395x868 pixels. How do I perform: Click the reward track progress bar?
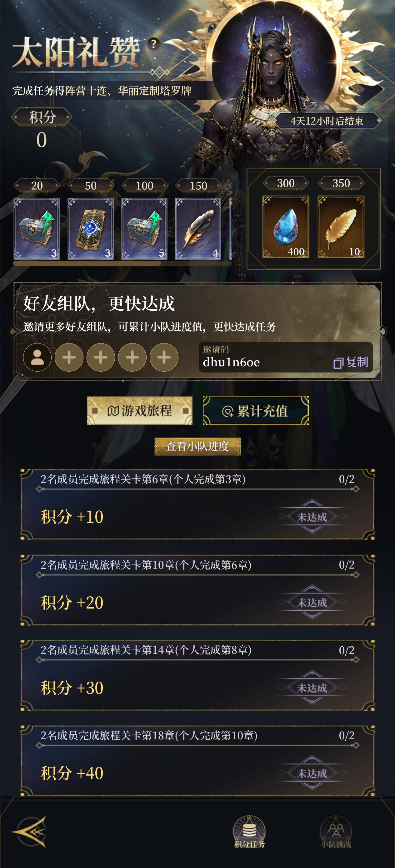pyautogui.click(x=122, y=263)
